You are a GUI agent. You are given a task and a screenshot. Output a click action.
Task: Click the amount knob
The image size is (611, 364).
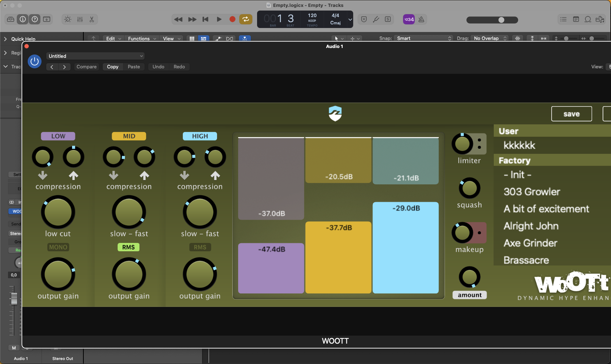pos(469,277)
